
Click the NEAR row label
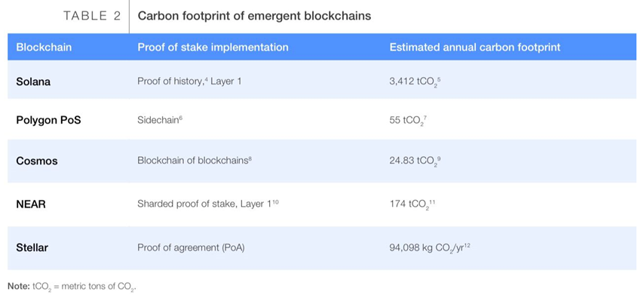(31, 204)
